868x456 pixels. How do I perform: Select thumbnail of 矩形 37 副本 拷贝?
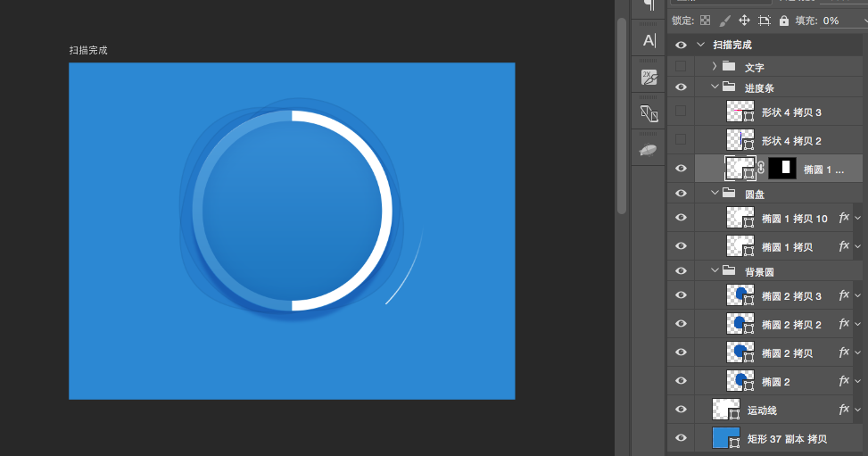pos(726,438)
